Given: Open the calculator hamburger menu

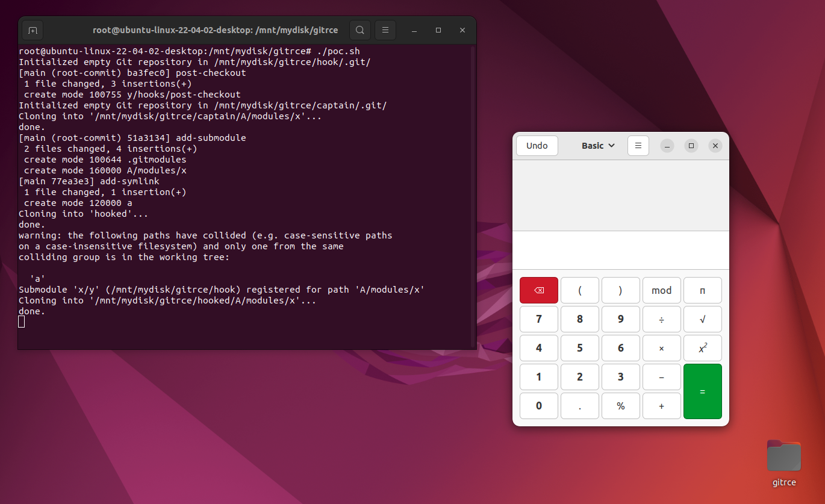Looking at the screenshot, I should pyautogui.click(x=638, y=145).
